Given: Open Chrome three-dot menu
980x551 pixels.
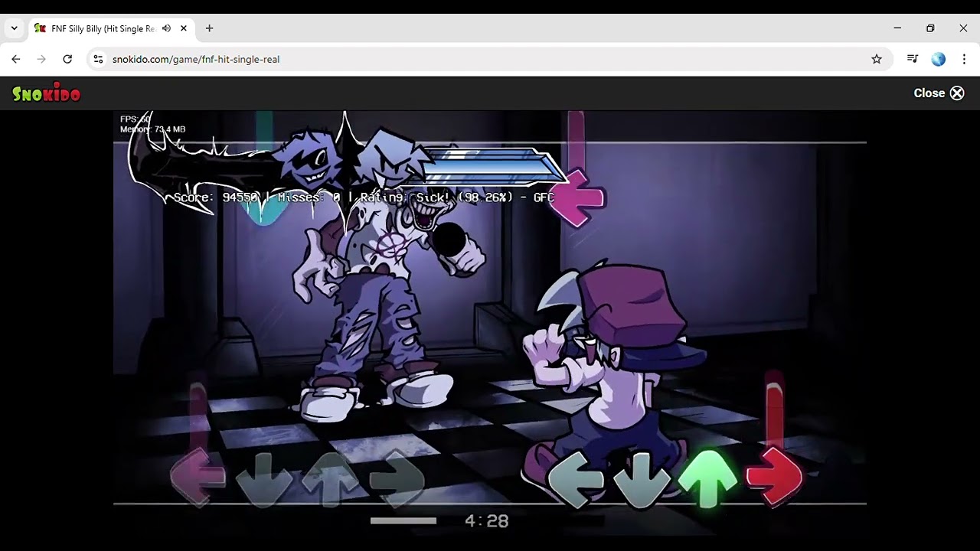Looking at the screenshot, I should (x=964, y=59).
